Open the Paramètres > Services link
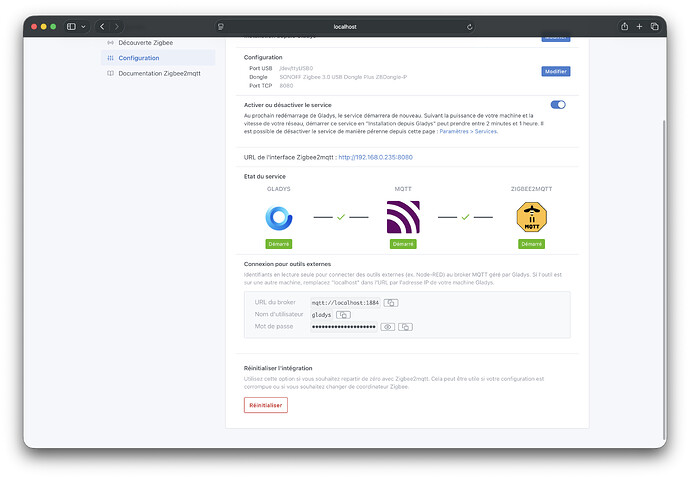Image resolution: width=690 pixels, height=479 pixels. point(468,132)
